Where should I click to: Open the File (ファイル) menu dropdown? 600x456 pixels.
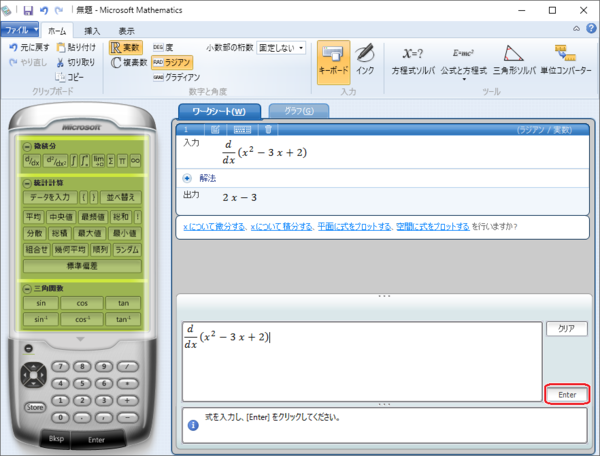[20, 29]
